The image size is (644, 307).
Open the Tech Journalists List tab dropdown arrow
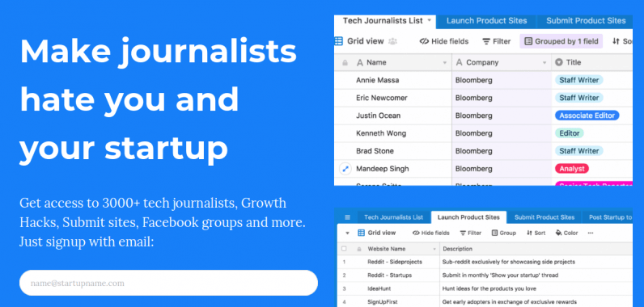click(x=429, y=20)
